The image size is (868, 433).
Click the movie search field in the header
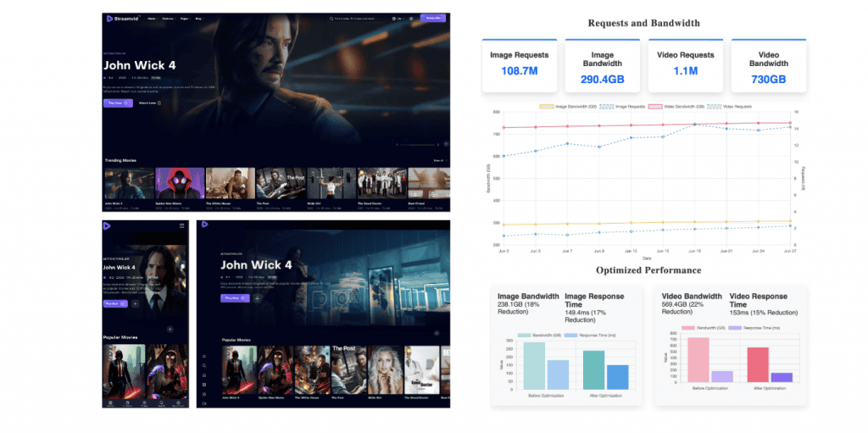359,19
